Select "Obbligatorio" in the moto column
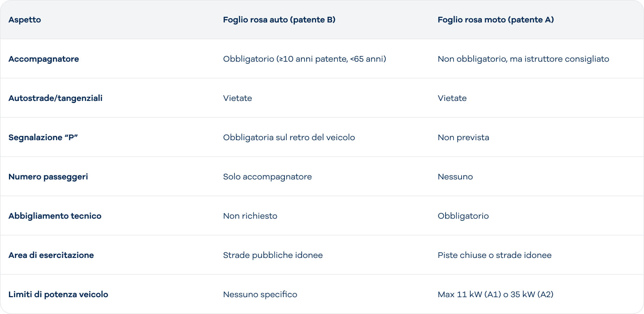This screenshot has height=314, width=644. coord(463,216)
